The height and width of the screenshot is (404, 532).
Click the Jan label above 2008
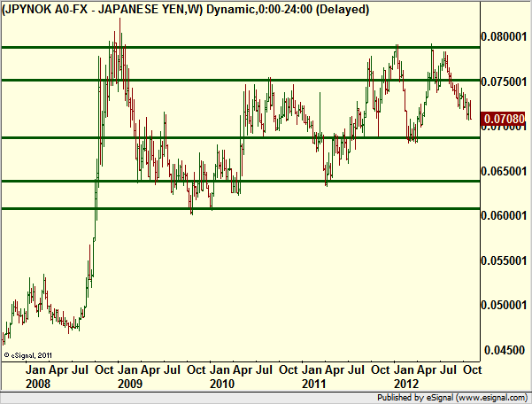click(x=36, y=370)
